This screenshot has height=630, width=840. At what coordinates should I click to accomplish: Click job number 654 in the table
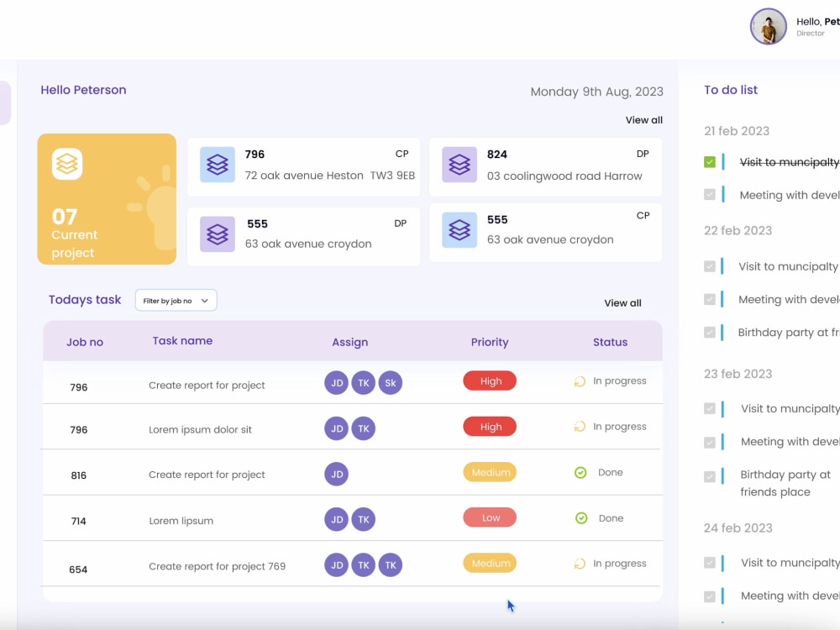78,570
